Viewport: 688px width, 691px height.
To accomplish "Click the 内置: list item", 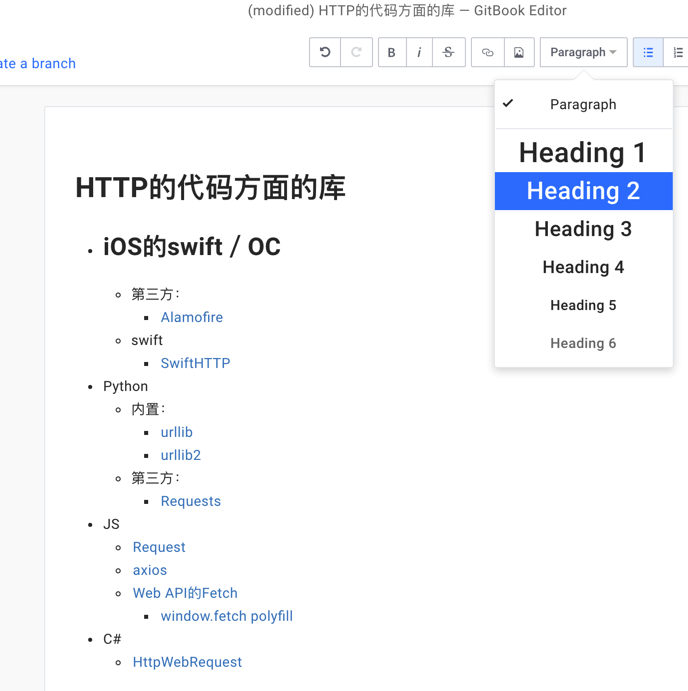I will (148, 409).
